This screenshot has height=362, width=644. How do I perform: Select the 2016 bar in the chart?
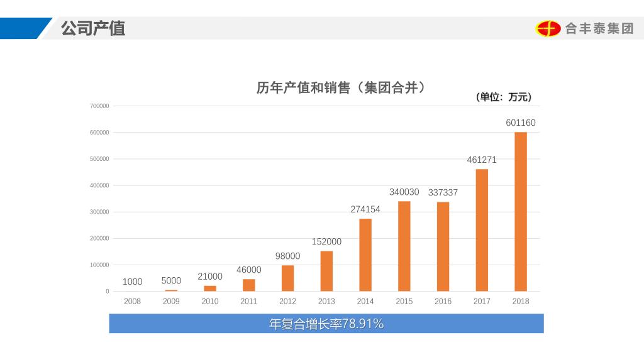click(x=443, y=246)
